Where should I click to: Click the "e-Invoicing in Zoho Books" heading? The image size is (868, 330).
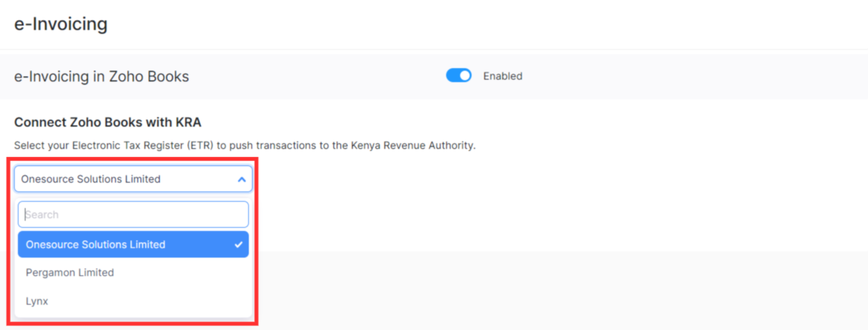tap(102, 77)
